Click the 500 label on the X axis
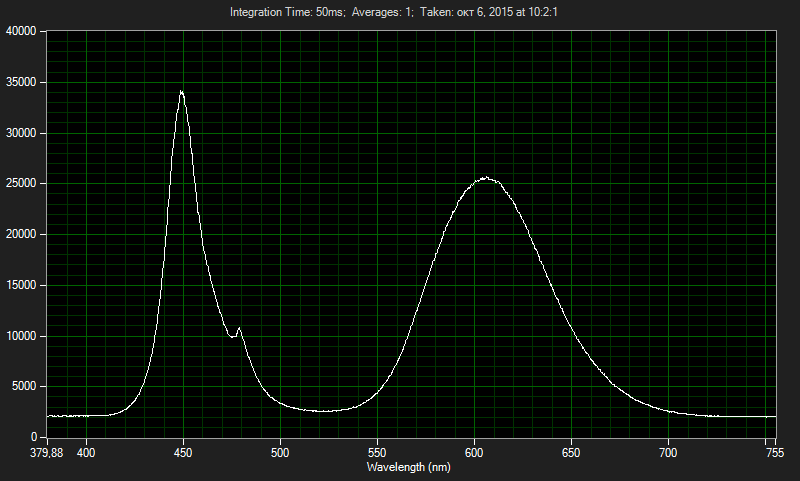 click(280, 453)
